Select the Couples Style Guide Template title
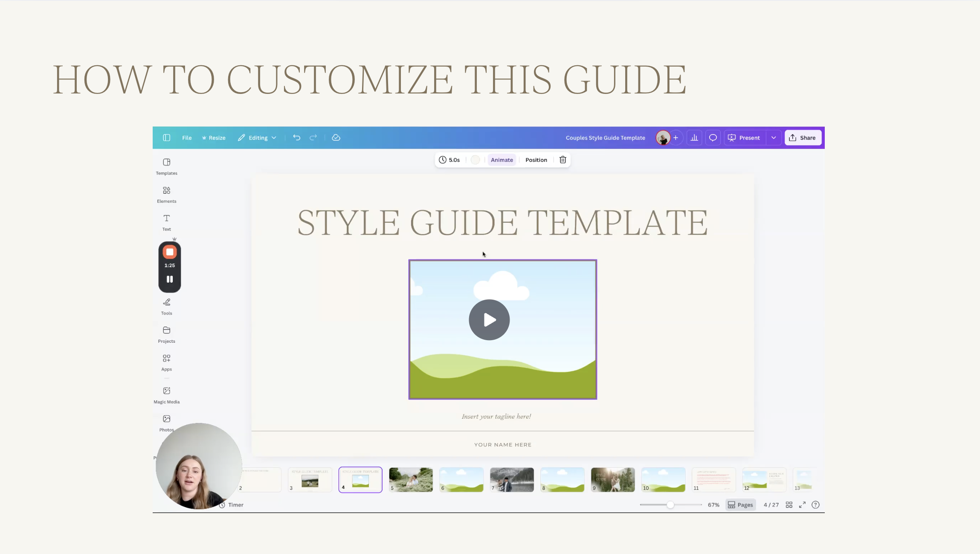This screenshot has height=554, width=980. click(605, 138)
